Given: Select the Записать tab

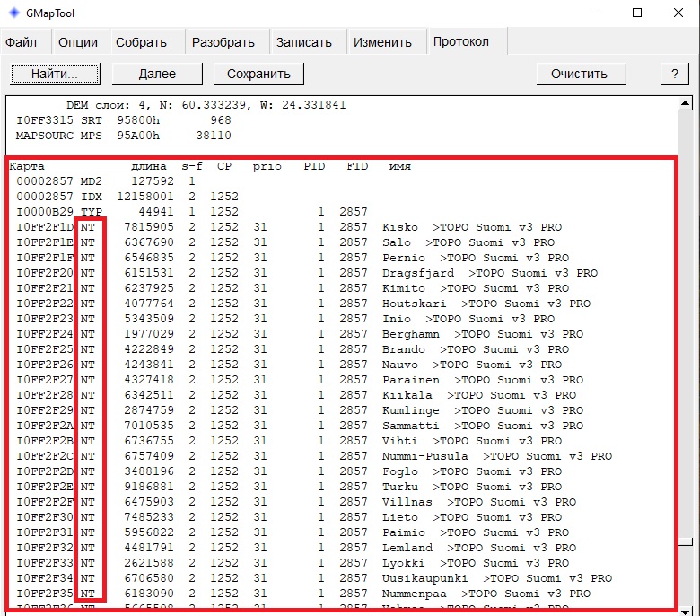Looking at the screenshot, I should pos(303,42).
